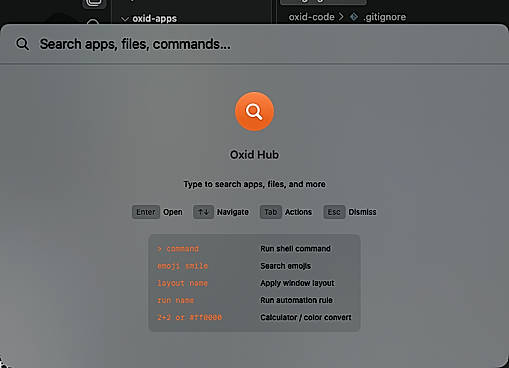Viewport: 509px width, 368px height.
Task: Select the "run name" shortcut hint
Action: click(176, 300)
